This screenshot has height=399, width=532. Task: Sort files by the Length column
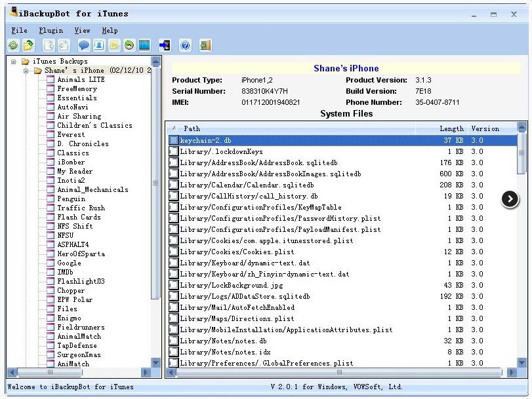(451, 128)
